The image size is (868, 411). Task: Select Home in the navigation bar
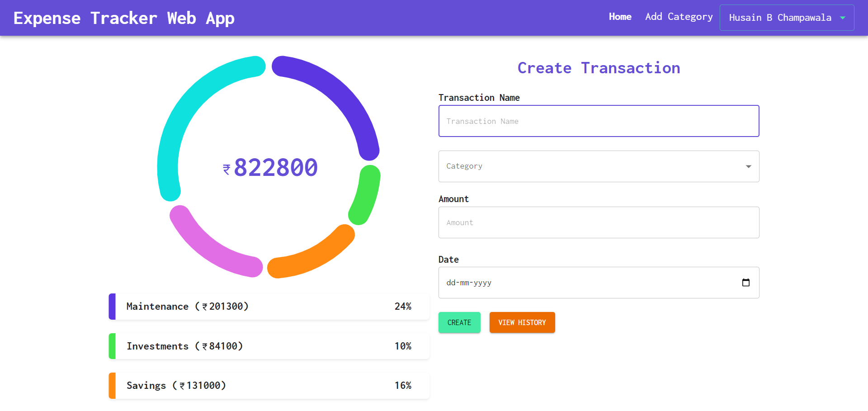620,17
